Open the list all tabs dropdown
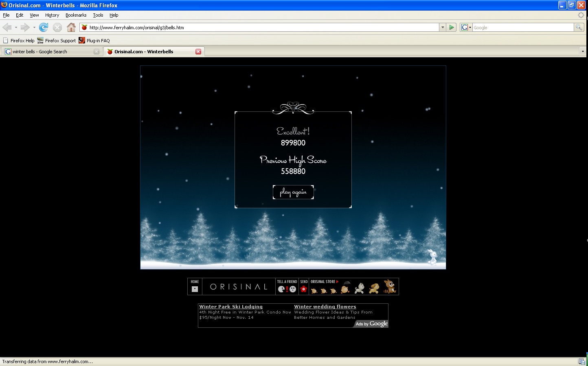The width and height of the screenshot is (588, 366). pos(583,52)
